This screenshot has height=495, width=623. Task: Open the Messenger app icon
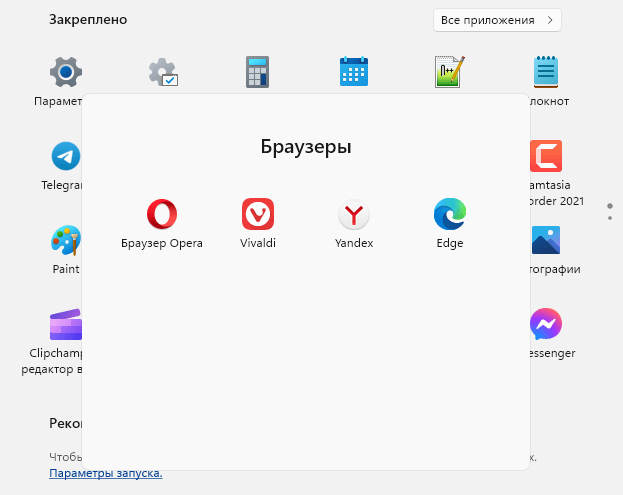click(x=546, y=324)
